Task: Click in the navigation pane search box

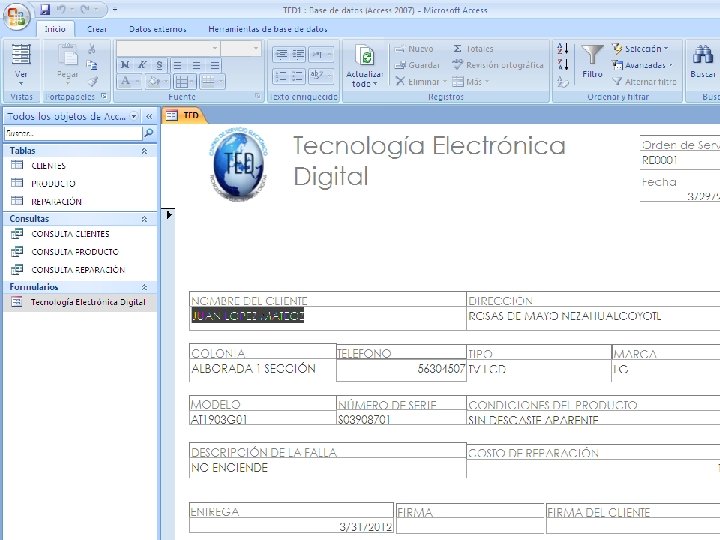Action: 73,133
